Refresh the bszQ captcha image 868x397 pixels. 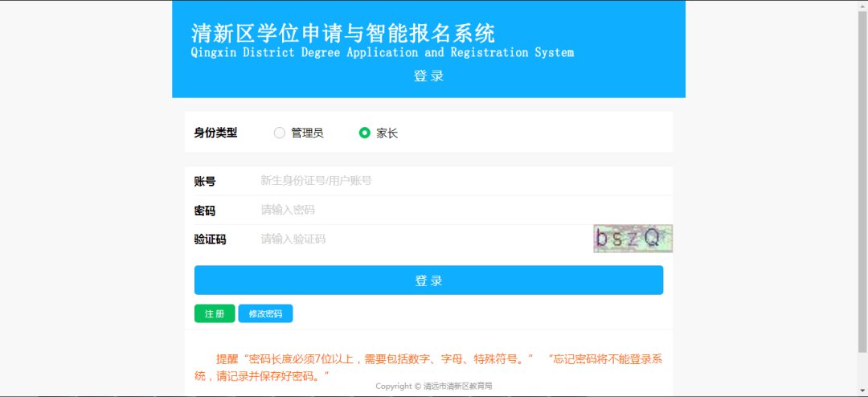pyautogui.click(x=633, y=238)
